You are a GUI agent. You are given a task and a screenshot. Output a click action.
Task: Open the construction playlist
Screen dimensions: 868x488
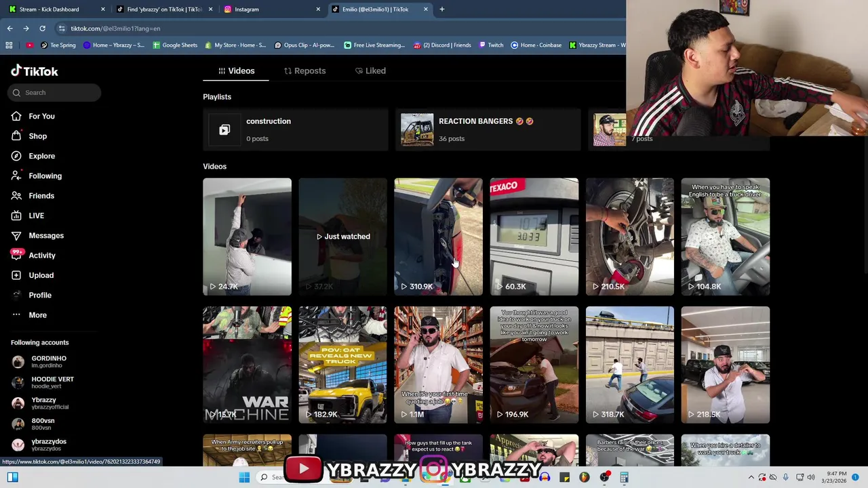point(295,129)
